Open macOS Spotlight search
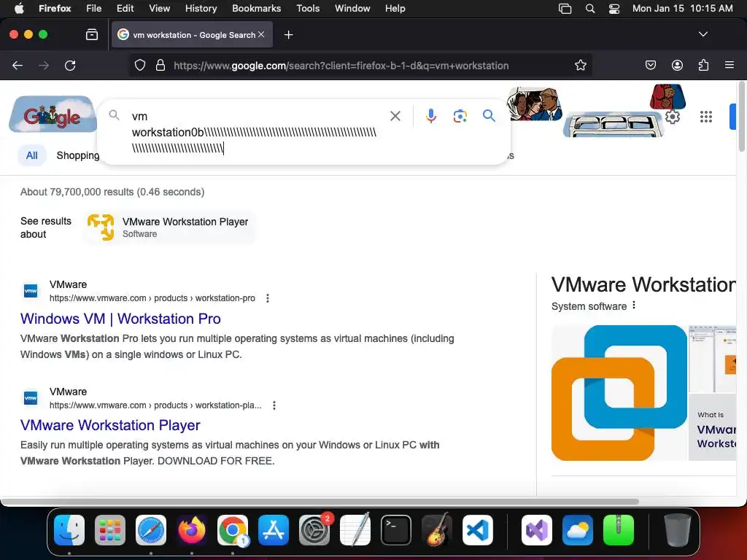Screen dimensions: 747x560 (x=589, y=9)
